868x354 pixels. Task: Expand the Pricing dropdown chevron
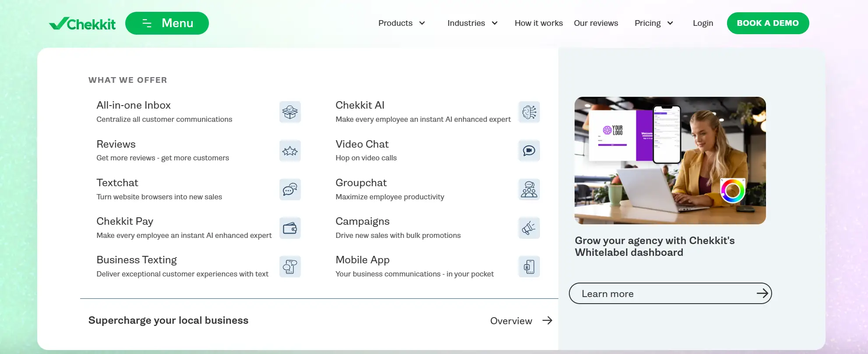(x=670, y=23)
